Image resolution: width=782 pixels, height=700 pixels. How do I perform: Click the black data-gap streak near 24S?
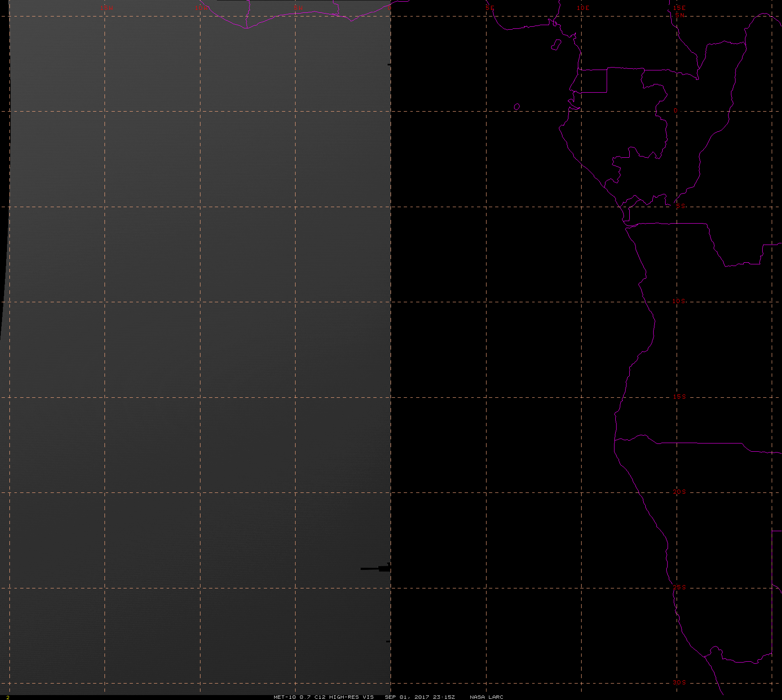tap(375, 569)
